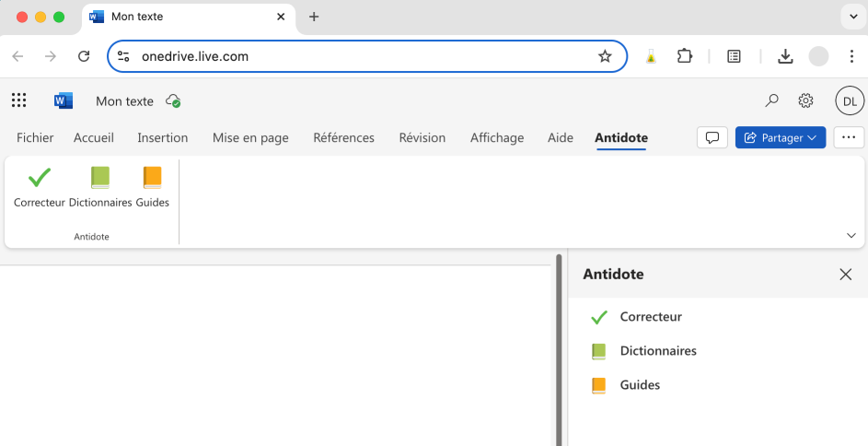Open the comments speech bubble button
Screen dimensions: 868x446
(x=712, y=137)
